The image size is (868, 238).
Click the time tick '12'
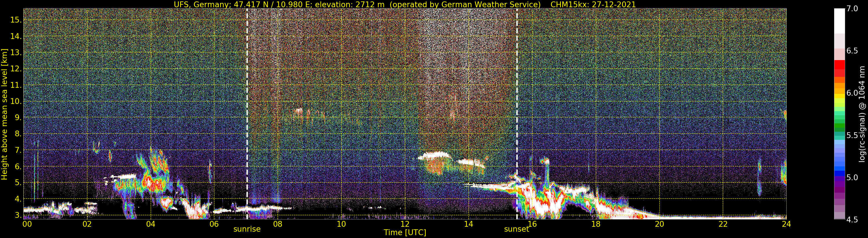click(x=405, y=224)
